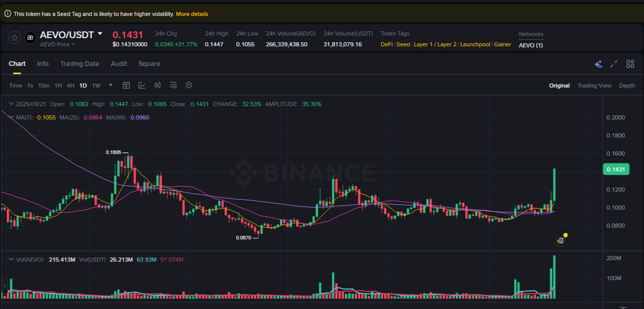The width and height of the screenshot is (644, 309).
Task: Click the Launchpool token tag
Action: (x=474, y=44)
